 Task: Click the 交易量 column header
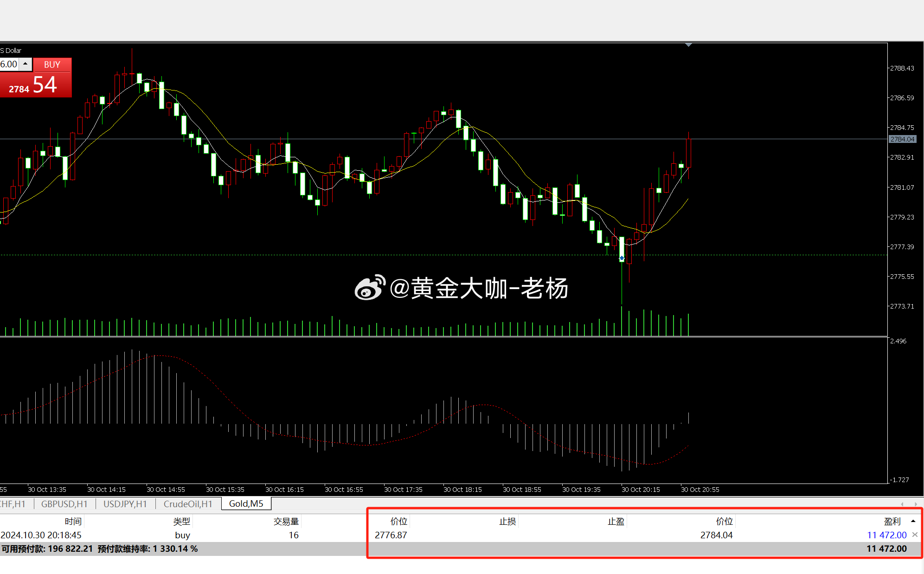286,522
